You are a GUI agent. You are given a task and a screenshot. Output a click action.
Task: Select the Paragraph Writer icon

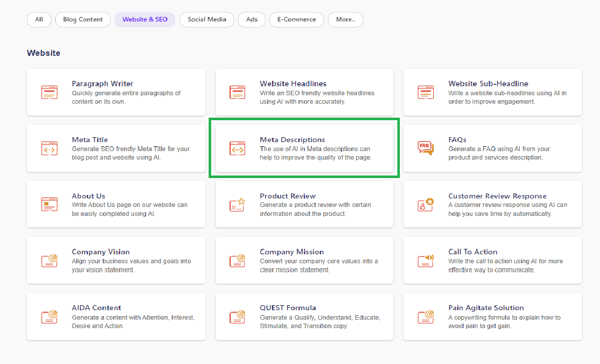coord(49,92)
